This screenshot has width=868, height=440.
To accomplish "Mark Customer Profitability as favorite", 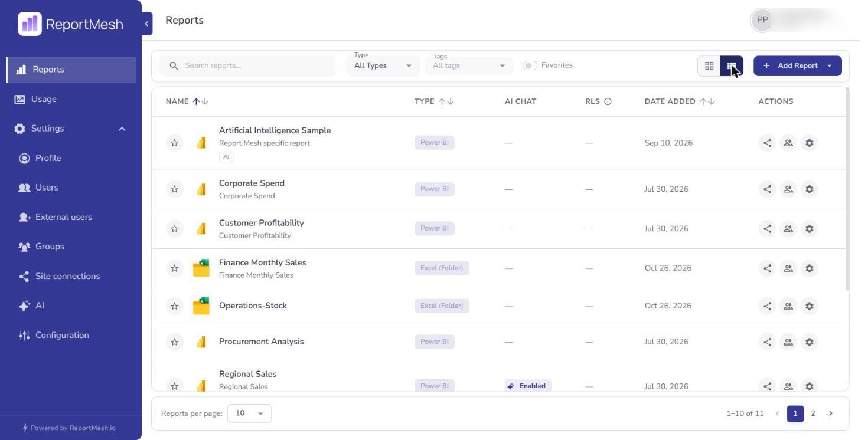I will (174, 229).
